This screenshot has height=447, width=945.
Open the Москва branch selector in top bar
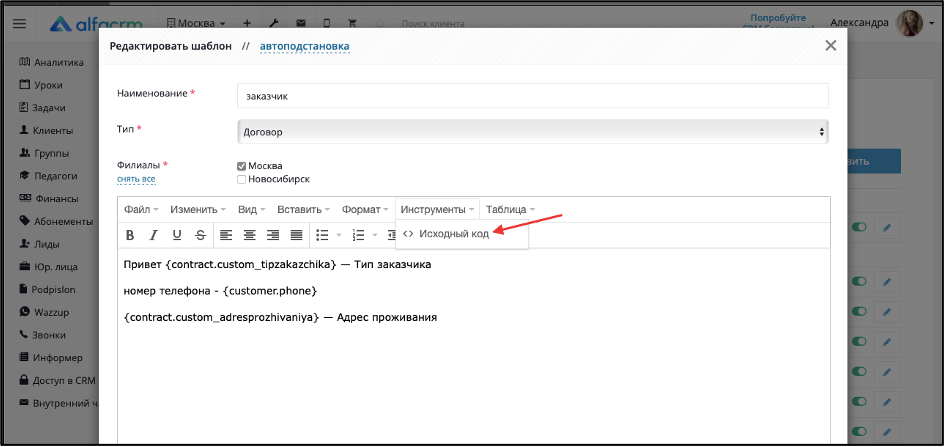(x=196, y=23)
